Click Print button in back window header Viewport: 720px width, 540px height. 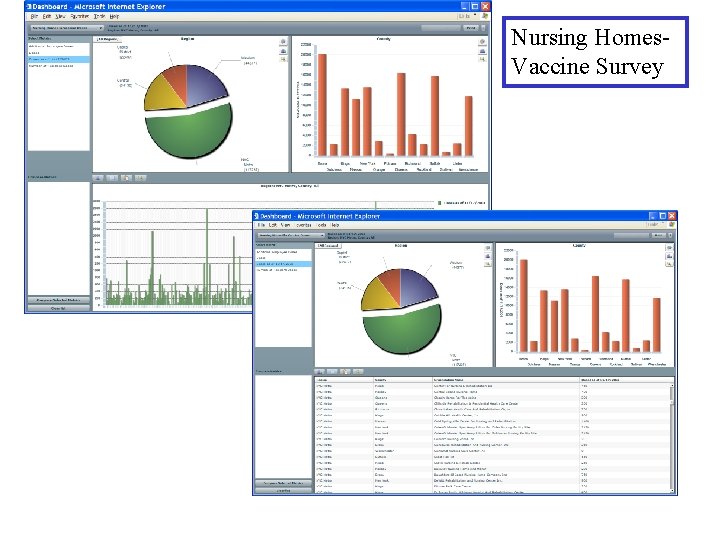point(470,28)
